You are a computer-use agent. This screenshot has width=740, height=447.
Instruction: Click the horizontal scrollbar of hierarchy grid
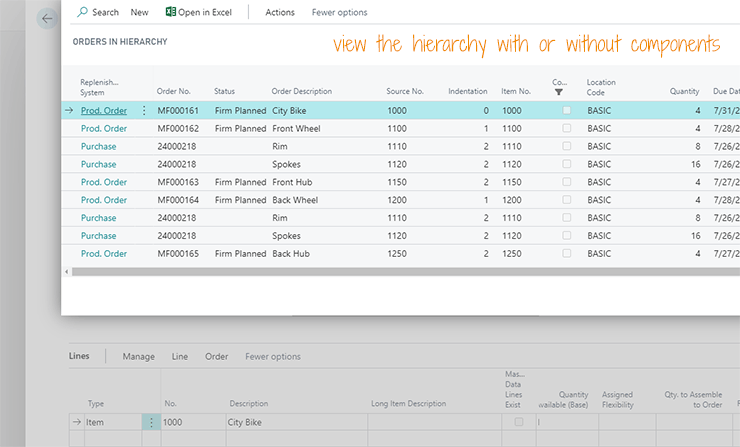tap(406, 271)
